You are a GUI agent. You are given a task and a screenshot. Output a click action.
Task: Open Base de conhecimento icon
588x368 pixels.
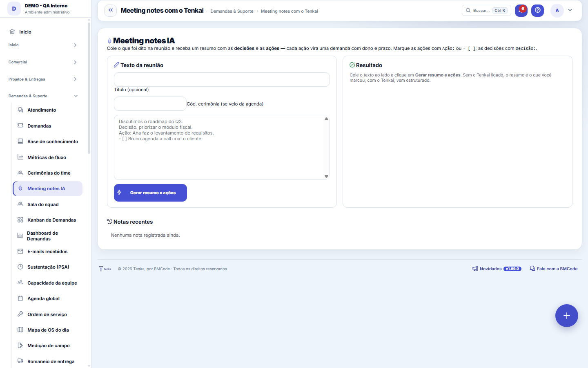pos(20,141)
